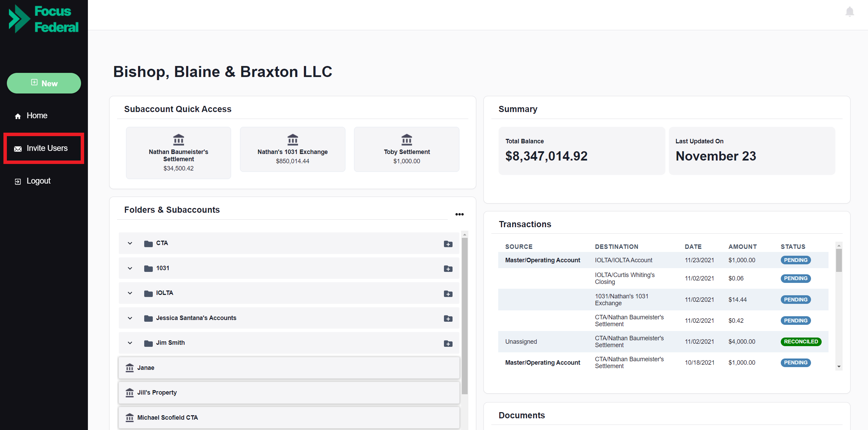Go to Home in sidebar
Viewport: 868px width, 430px height.
(x=37, y=115)
